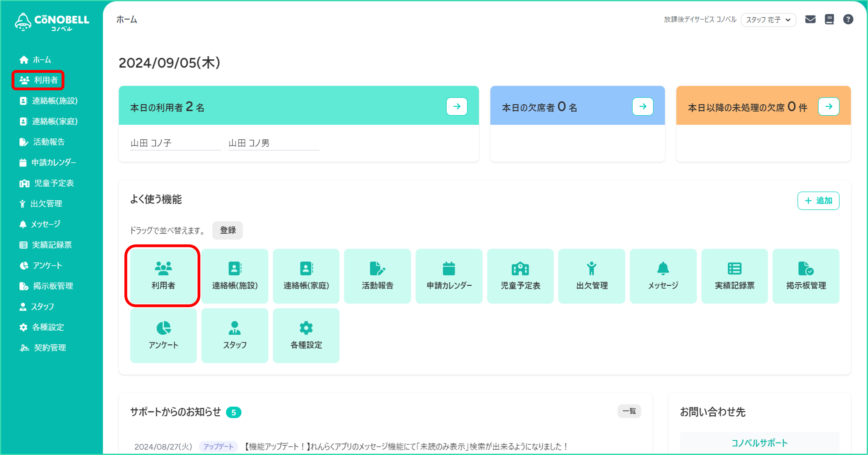
Task: Click the 登録 button
Action: click(x=228, y=230)
